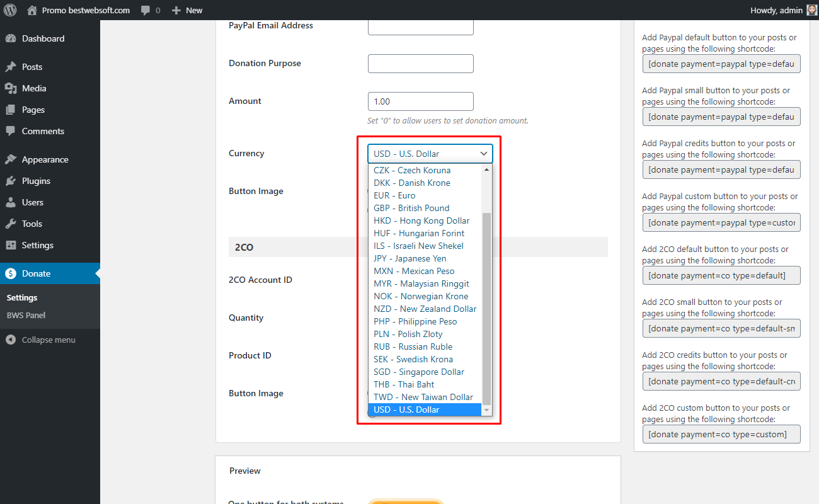Open the BWS Panel submenu
819x504 pixels.
26,315
